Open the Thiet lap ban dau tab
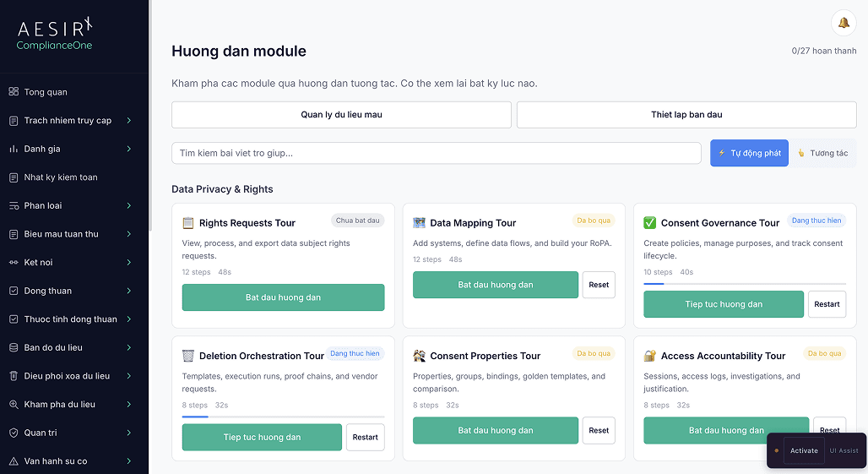The image size is (868, 474). tap(686, 115)
